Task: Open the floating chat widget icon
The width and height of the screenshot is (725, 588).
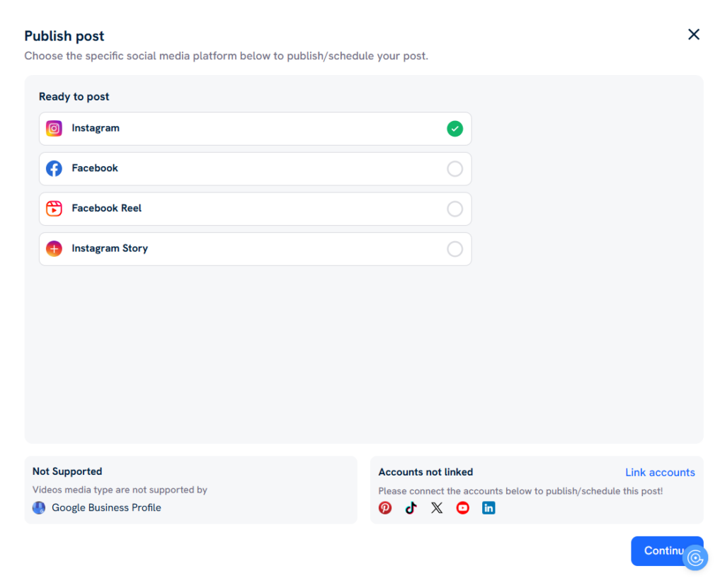Action: point(695,558)
